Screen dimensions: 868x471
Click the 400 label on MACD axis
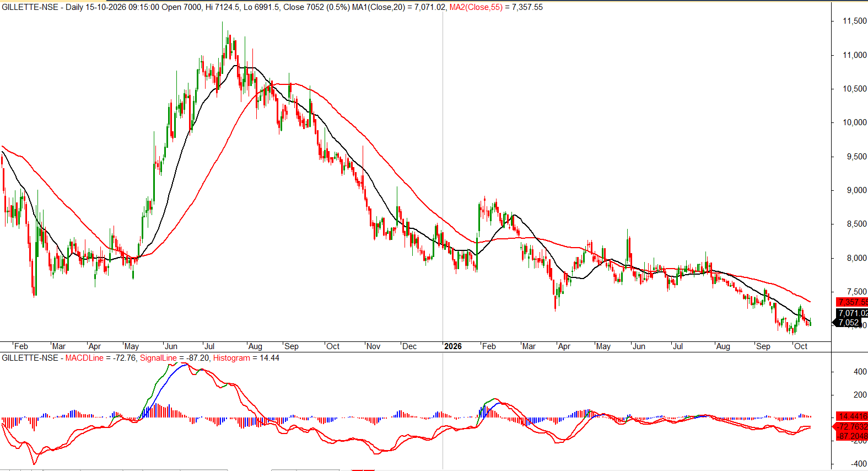pyautogui.click(x=860, y=372)
